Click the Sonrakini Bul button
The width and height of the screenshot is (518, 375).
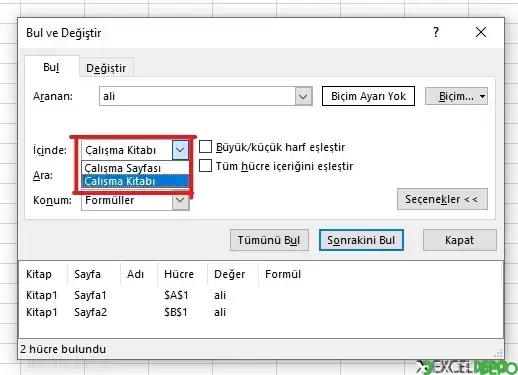click(x=361, y=240)
